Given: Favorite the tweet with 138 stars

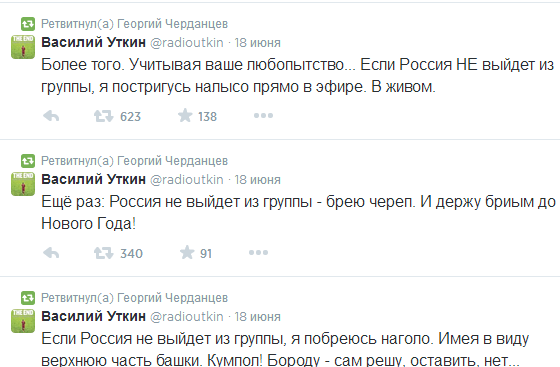Looking at the screenshot, I should tap(185, 116).
